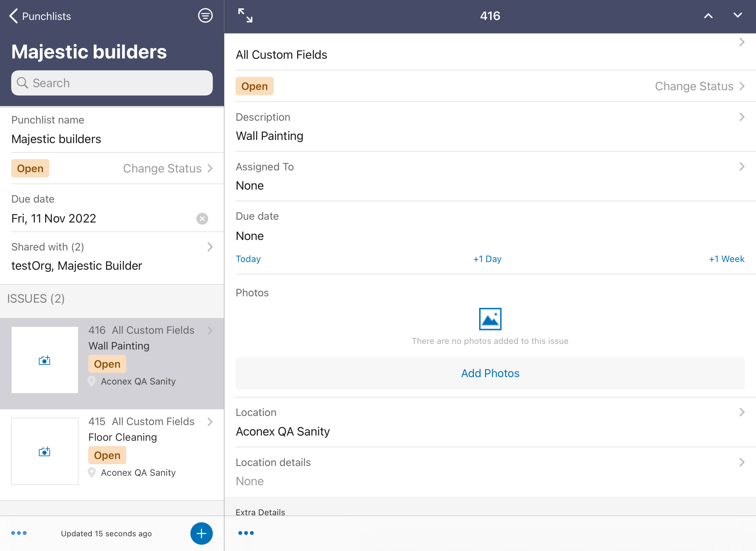Click the Search field
Image resolution: width=756 pixels, height=551 pixels.
tap(112, 83)
